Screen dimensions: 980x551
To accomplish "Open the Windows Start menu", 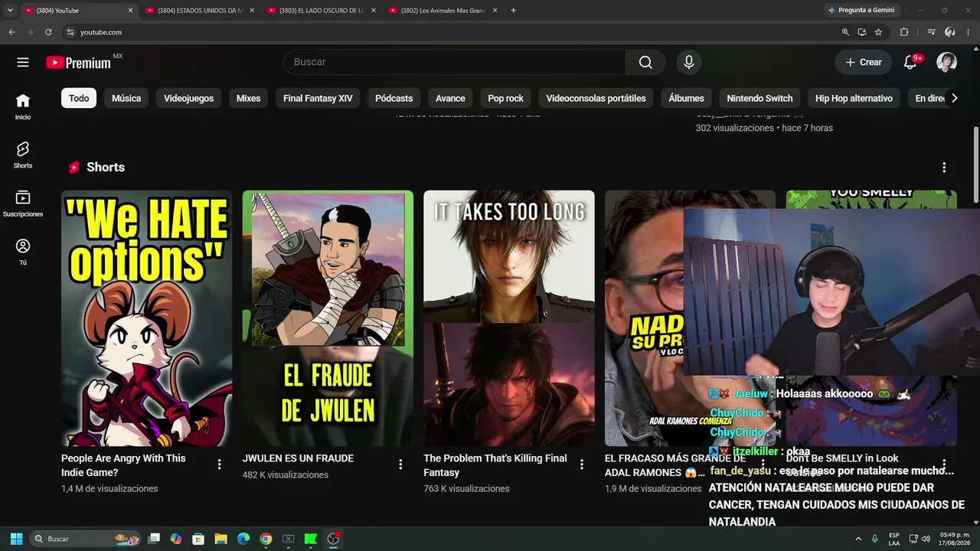I will (x=16, y=539).
